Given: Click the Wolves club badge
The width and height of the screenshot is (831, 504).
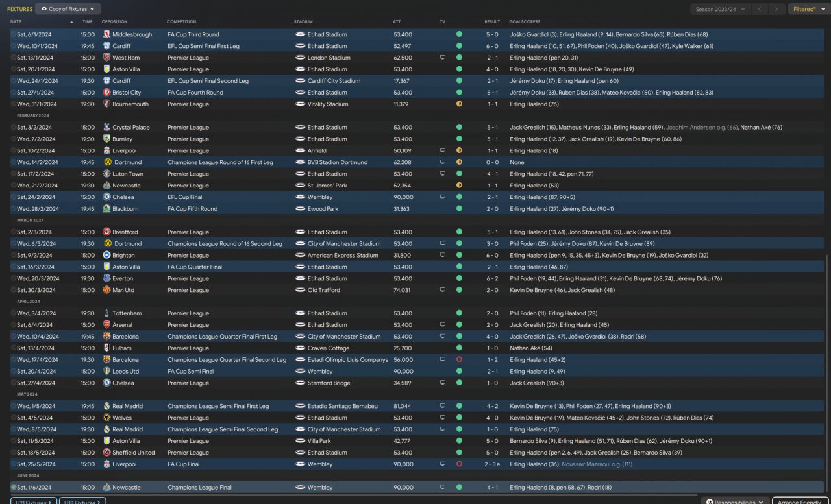Looking at the screenshot, I should coord(107,418).
